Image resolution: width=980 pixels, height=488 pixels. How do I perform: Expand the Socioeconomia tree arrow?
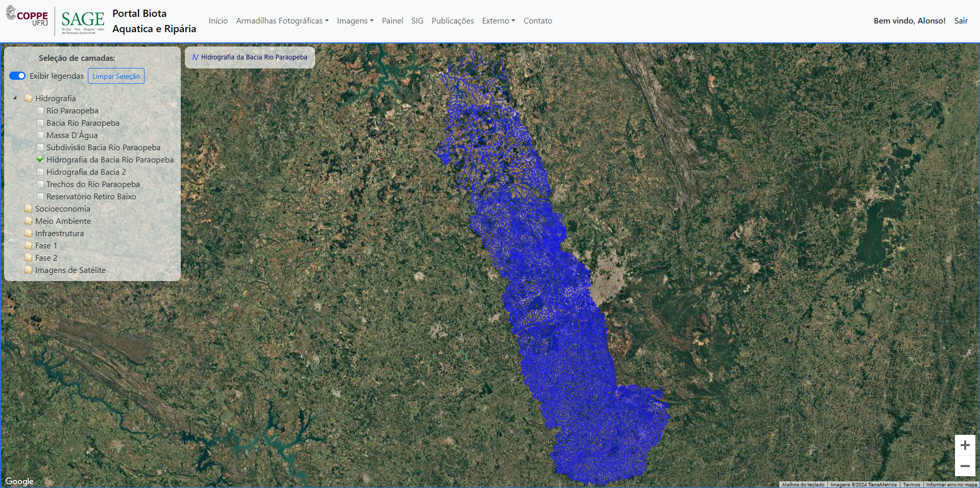coord(15,208)
